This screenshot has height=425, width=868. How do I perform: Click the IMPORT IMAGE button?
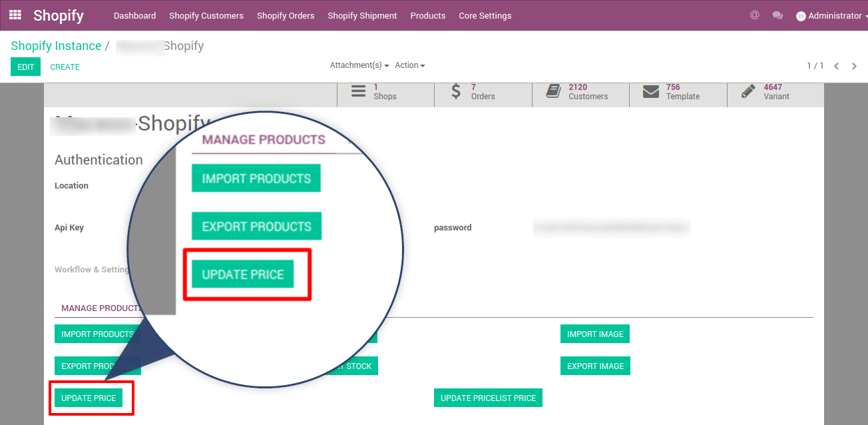[x=595, y=334]
